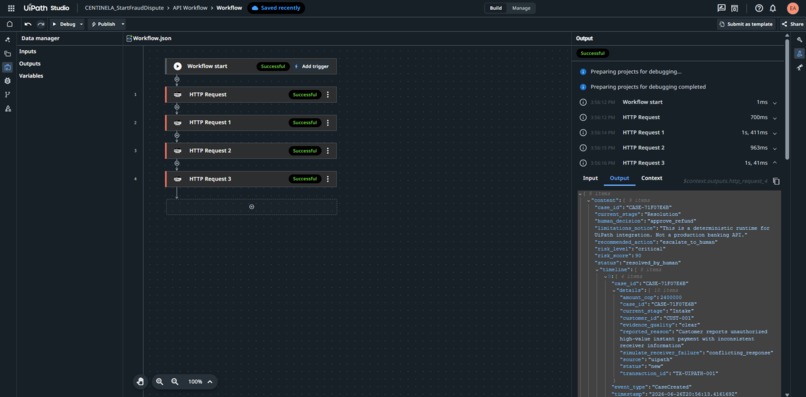
Task: Open the bottom warning-style icon in left sidebar
Action: point(8,109)
